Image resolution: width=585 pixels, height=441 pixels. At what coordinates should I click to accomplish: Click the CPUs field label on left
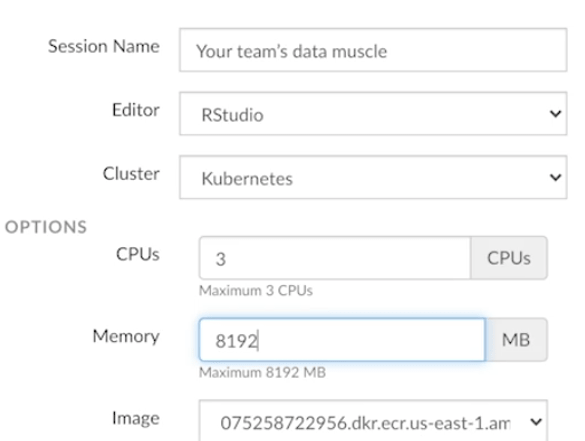tap(138, 254)
